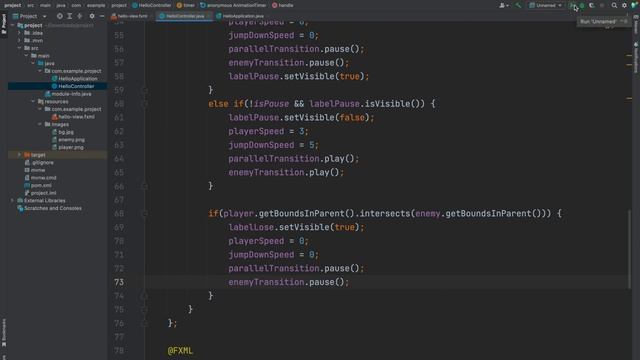
Task: Open the Notifications side tool window
Action: [636, 57]
